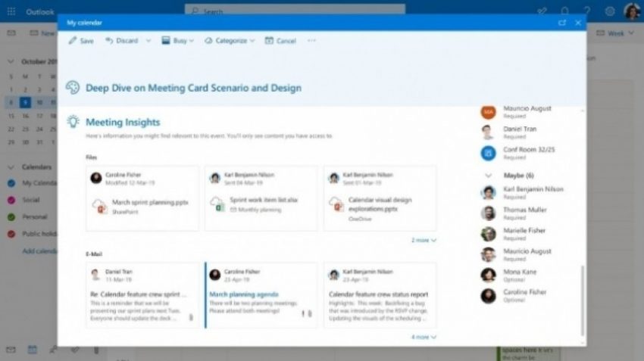
Task: Open the more options ellipsis menu
Action: pos(311,41)
